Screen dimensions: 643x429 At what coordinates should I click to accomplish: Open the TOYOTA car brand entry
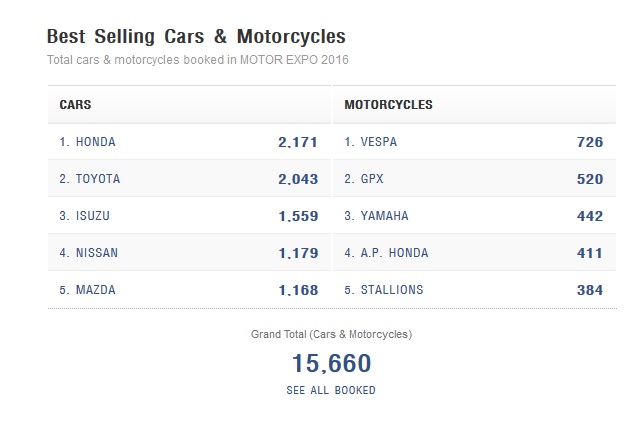tap(97, 179)
